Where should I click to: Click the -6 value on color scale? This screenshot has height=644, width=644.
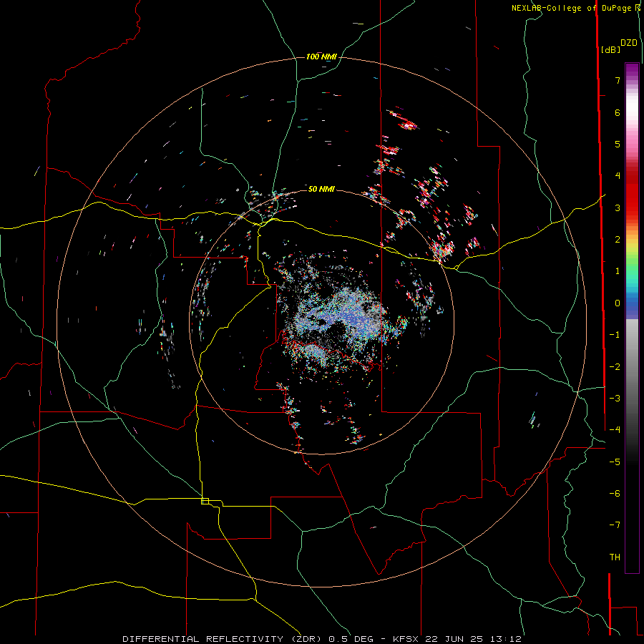[x=615, y=494]
